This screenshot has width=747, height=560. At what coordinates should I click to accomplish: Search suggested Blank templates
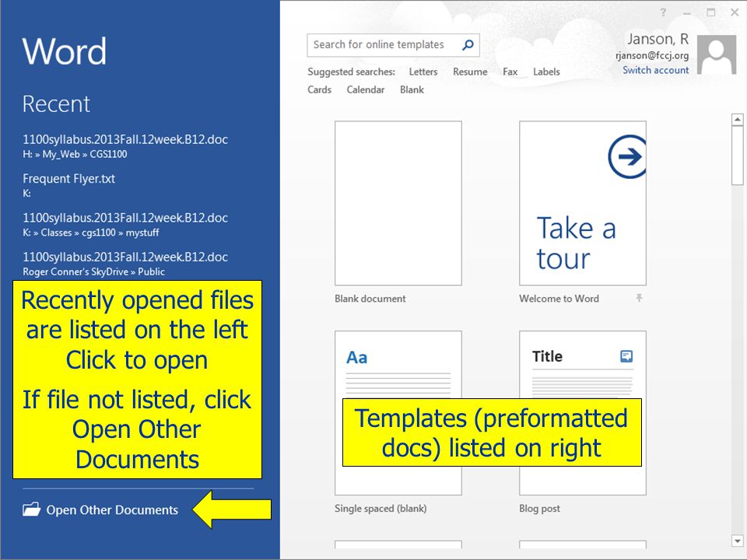click(x=412, y=90)
